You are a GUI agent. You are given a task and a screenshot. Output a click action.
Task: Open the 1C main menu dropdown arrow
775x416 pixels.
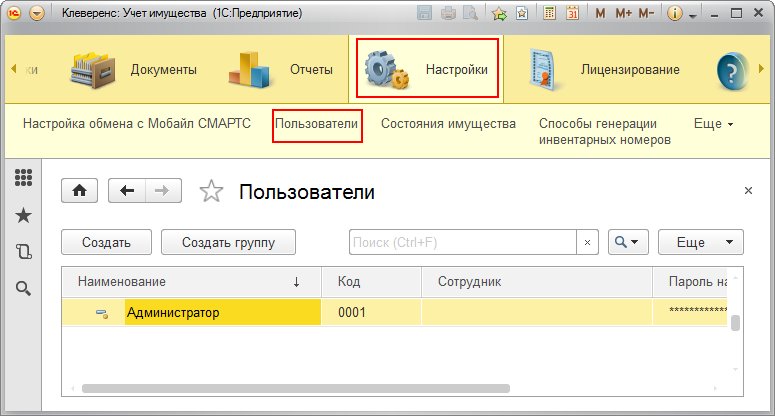[x=37, y=13]
